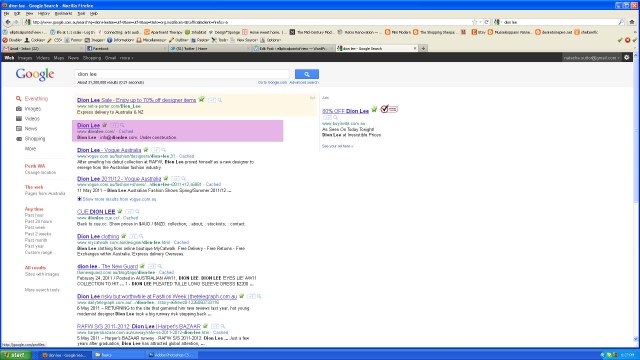This screenshot has height=360, width=640.
Task: Open the Mini Modern bookmark
Action: tap(398, 32)
